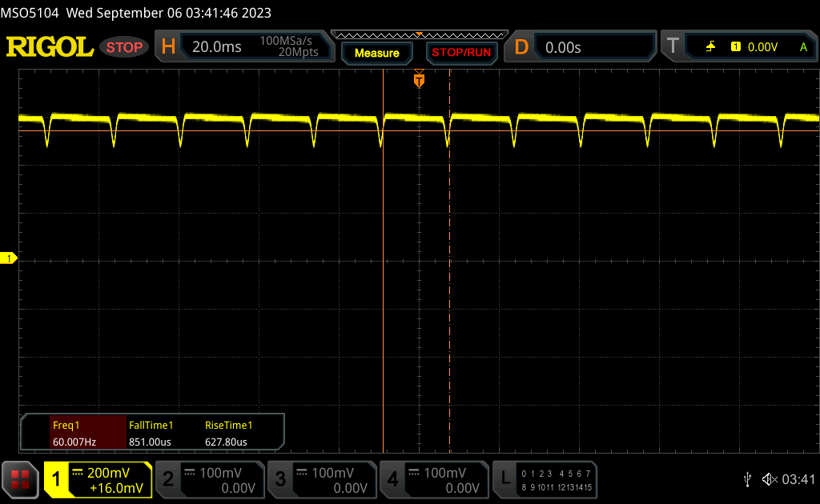
Task: Click the horizontal orange cursor line
Action: coord(418,130)
